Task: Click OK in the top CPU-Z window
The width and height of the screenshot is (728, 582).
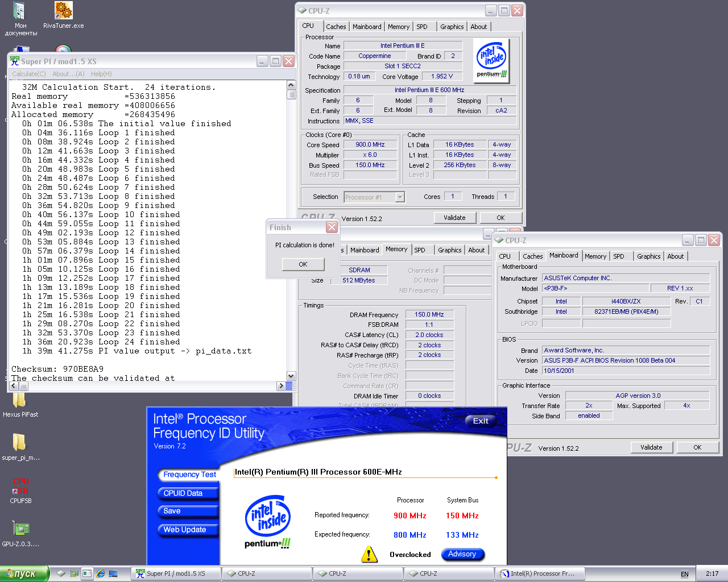Action: 500,218
